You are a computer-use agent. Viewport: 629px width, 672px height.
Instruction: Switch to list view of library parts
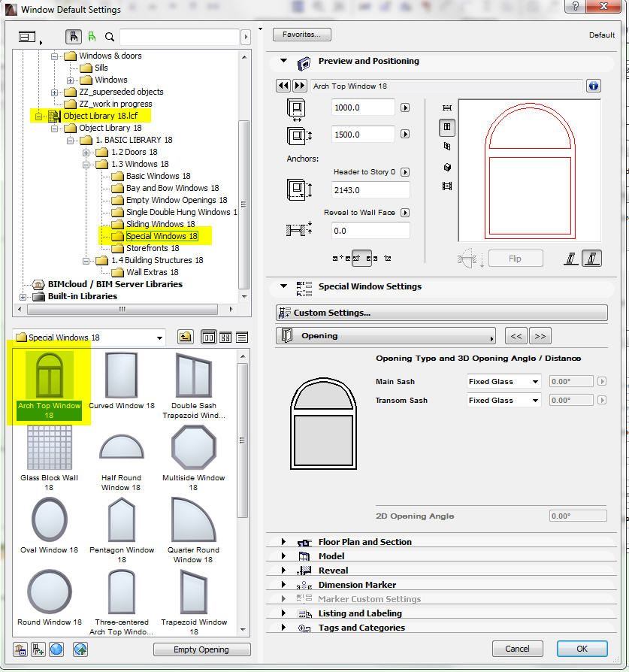242,338
